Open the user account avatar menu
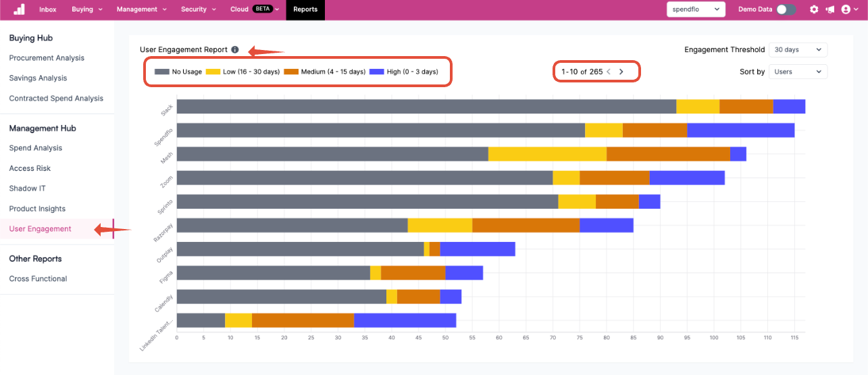 [x=848, y=9]
